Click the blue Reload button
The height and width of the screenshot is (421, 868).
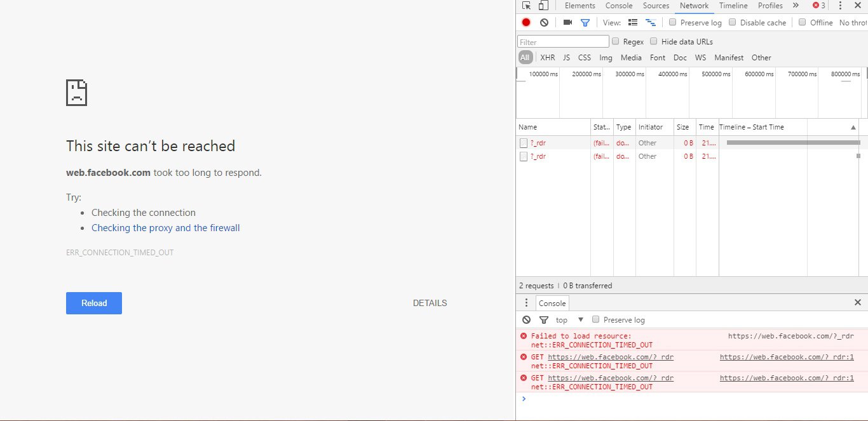coord(94,303)
